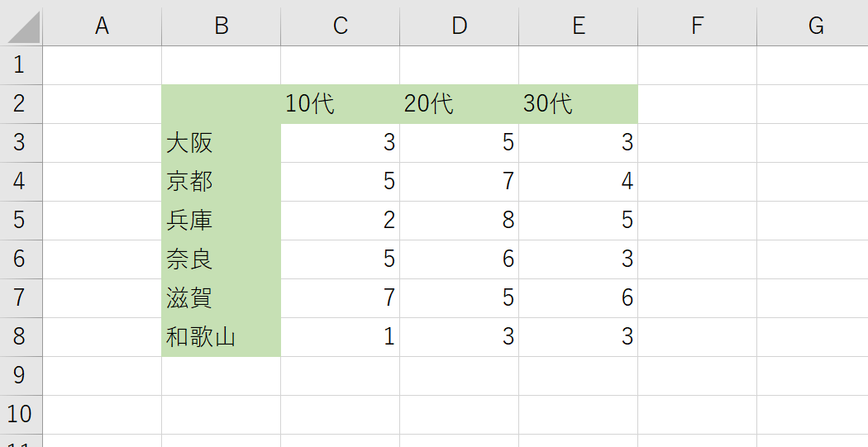Select the empty green cell B2
868x447 pixels.
(222, 104)
